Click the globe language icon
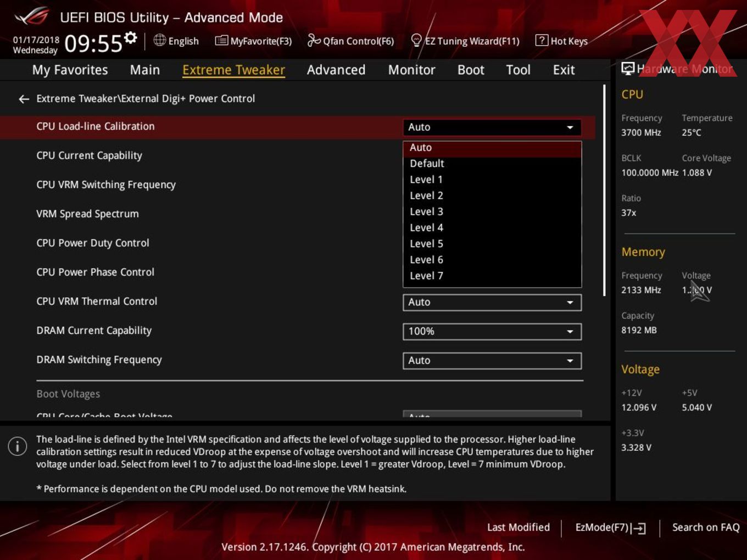 [159, 40]
